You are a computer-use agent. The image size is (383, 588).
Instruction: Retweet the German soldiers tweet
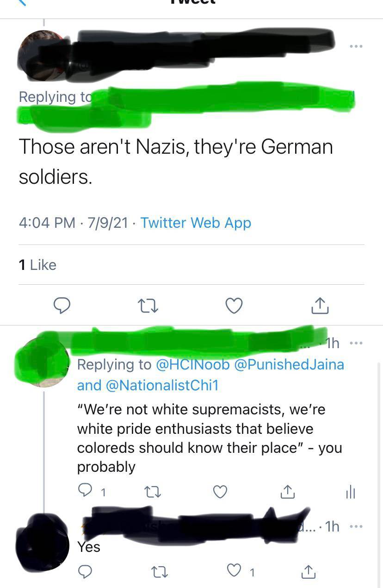pyautogui.click(x=148, y=305)
